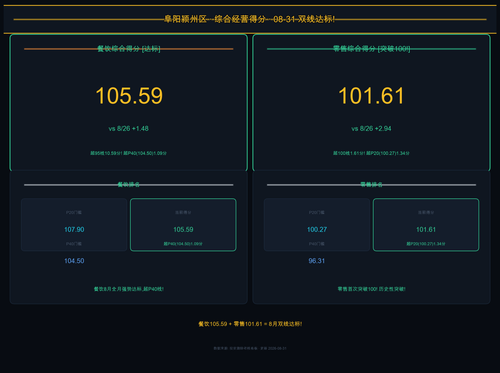Click the footer '餐饮105.59 + 零售101.61 = 8月双线达标!'
Viewport: 500px width, 373px height.
250,324
